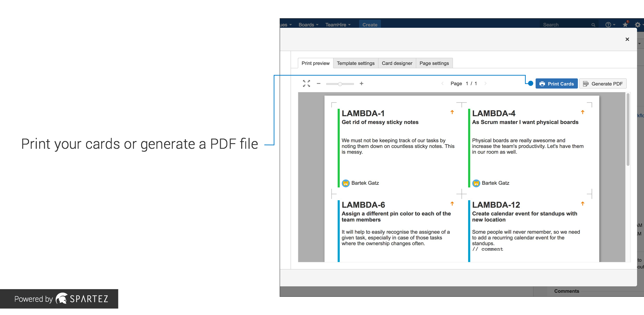The width and height of the screenshot is (644, 315).
Task: Click the fullscreen expand icon
Action: pyautogui.click(x=306, y=83)
